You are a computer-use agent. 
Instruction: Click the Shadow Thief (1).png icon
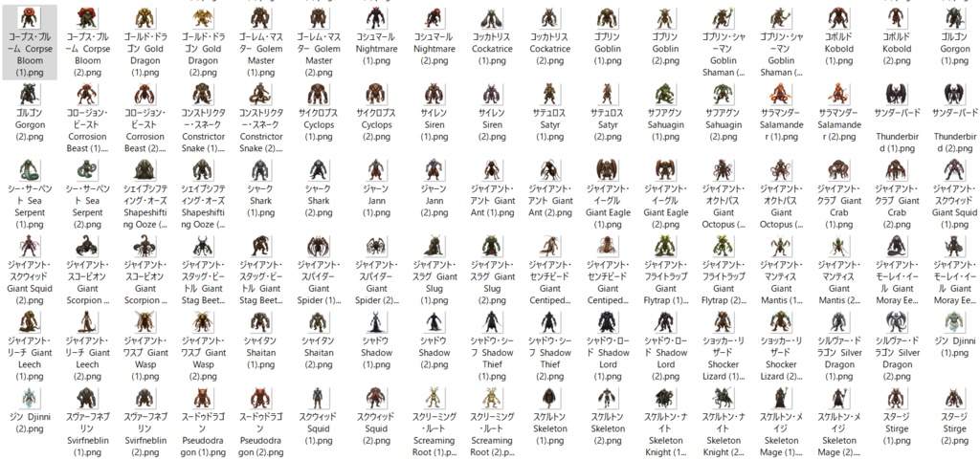click(x=492, y=322)
